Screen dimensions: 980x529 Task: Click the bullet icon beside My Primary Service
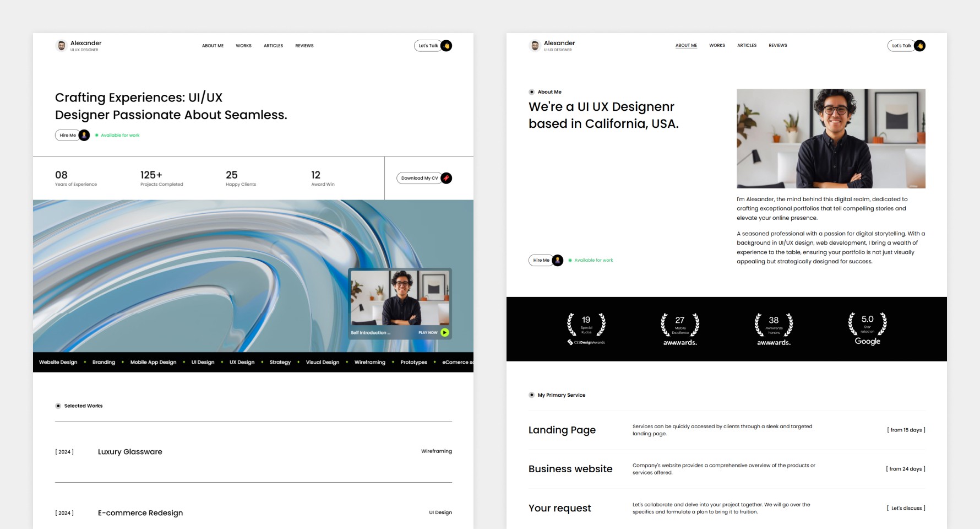(x=532, y=395)
